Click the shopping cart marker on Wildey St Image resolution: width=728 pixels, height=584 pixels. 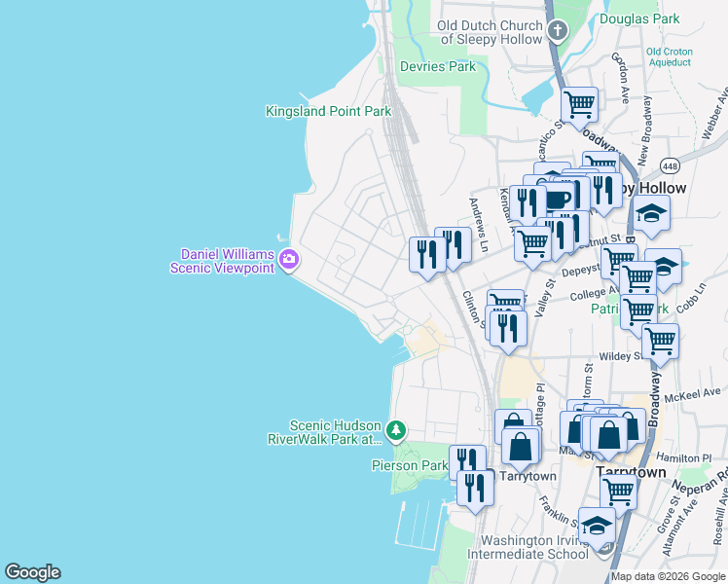click(x=660, y=343)
